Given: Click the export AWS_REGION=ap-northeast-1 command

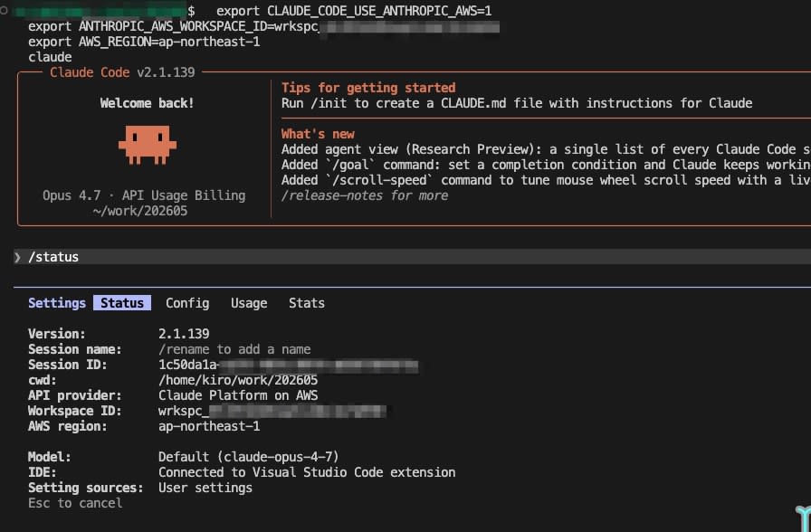Looking at the screenshot, I should pos(144,42).
